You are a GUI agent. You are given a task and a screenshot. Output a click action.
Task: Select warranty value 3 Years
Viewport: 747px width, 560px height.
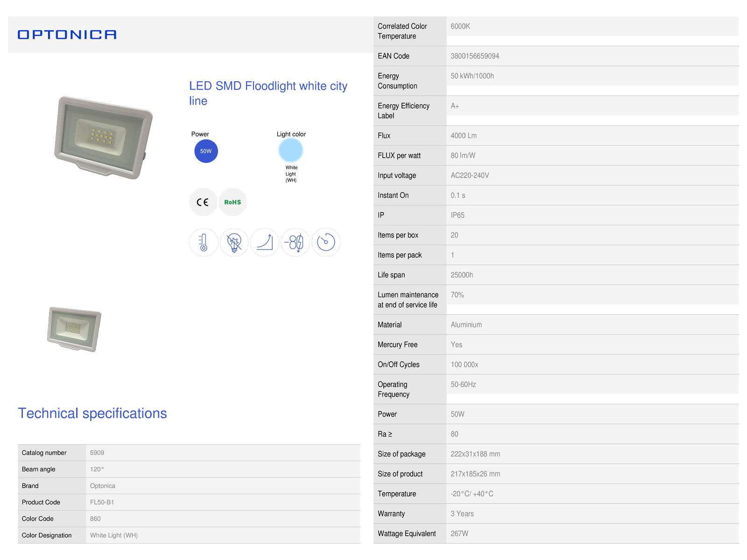click(x=462, y=514)
